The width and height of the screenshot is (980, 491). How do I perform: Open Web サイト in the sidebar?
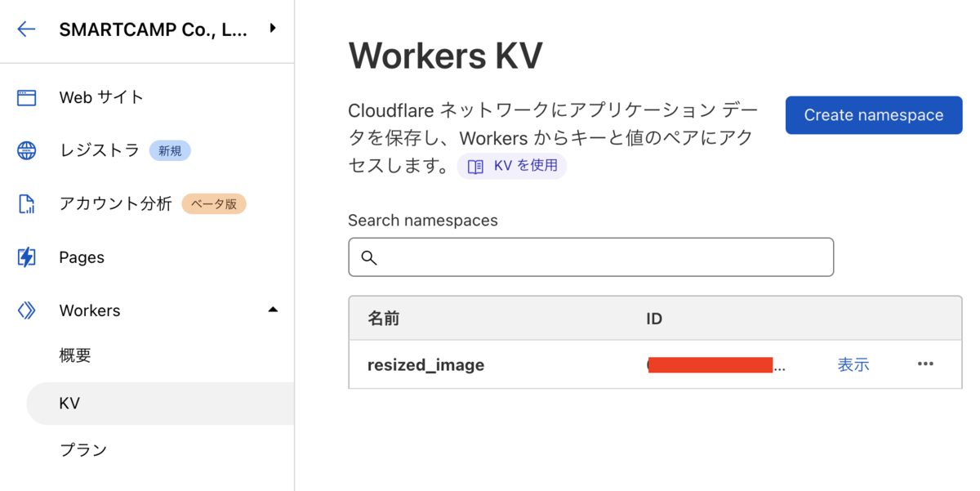(x=101, y=97)
